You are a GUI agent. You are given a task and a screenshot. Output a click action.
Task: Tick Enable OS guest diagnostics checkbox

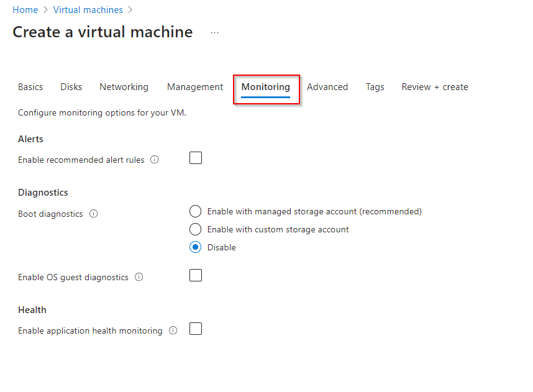[196, 275]
